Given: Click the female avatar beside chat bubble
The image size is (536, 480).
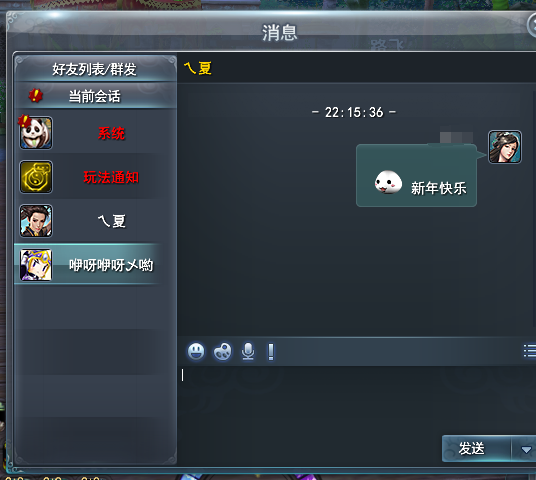Looking at the screenshot, I should click(505, 147).
